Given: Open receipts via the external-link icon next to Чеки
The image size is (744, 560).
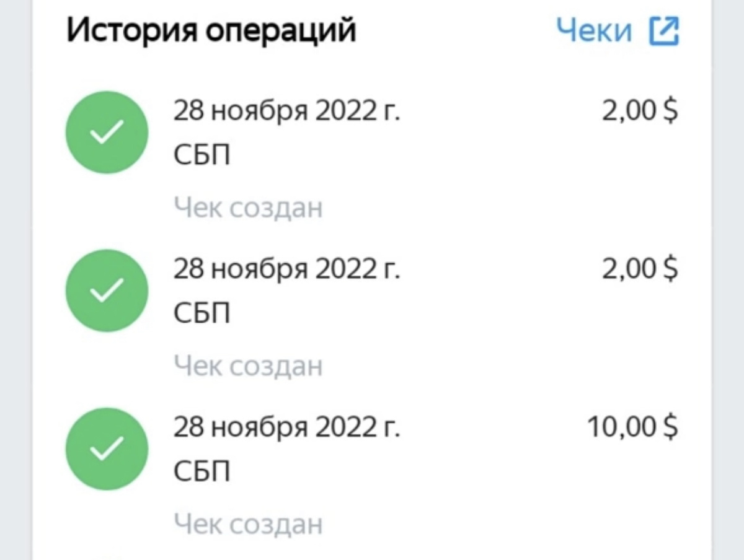Looking at the screenshot, I should [665, 28].
